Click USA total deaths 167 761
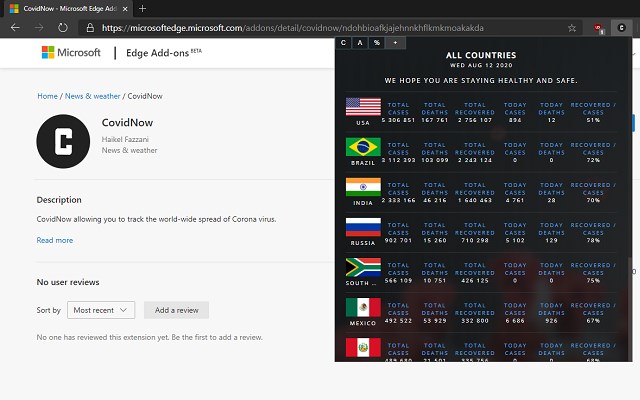This screenshot has height=400, width=640. (x=435, y=120)
